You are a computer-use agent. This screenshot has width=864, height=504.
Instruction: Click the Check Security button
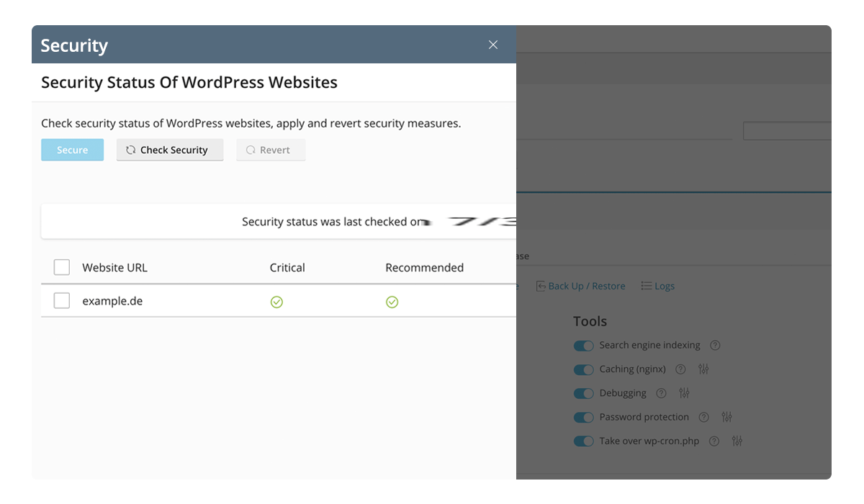169,150
